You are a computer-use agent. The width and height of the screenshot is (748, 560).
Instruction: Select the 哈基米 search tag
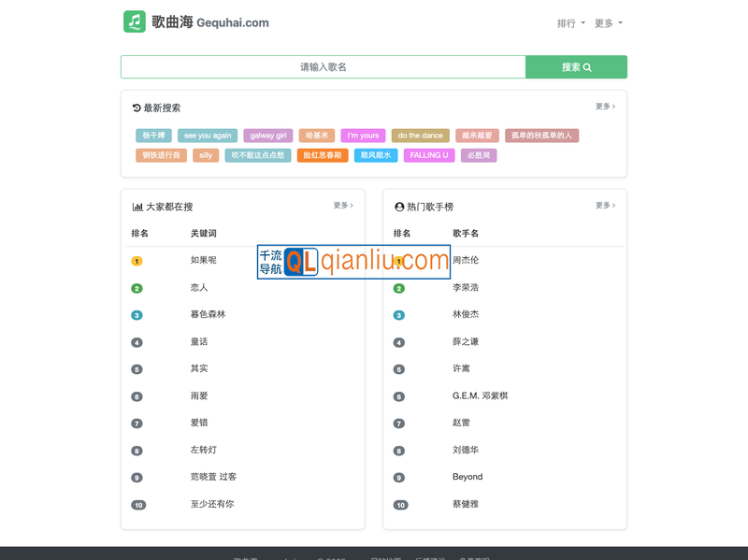pyautogui.click(x=315, y=135)
